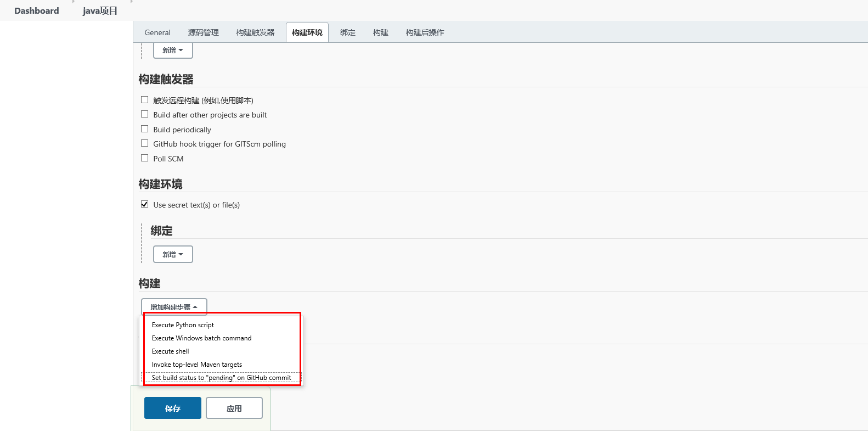Collapse the 增加构建步骤 dropdown
Image resolution: width=868 pixels, height=431 pixels.
[174, 307]
